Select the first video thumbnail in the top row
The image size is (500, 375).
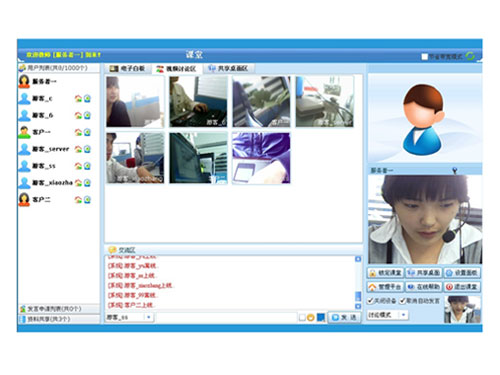(x=135, y=102)
